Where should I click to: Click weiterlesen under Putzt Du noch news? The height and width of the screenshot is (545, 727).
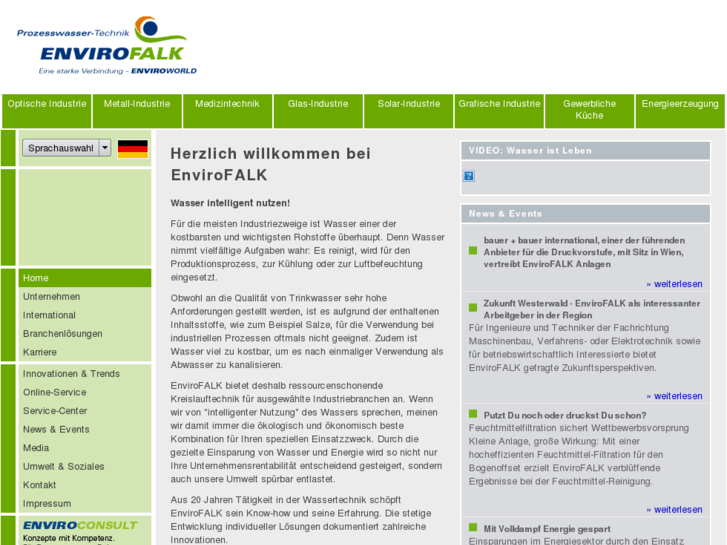tap(675, 509)
